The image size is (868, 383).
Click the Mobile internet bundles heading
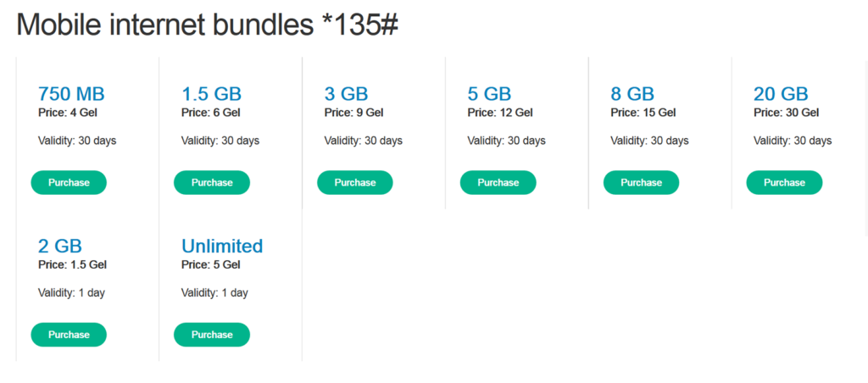pyautogui.click(x=208, y=25)
